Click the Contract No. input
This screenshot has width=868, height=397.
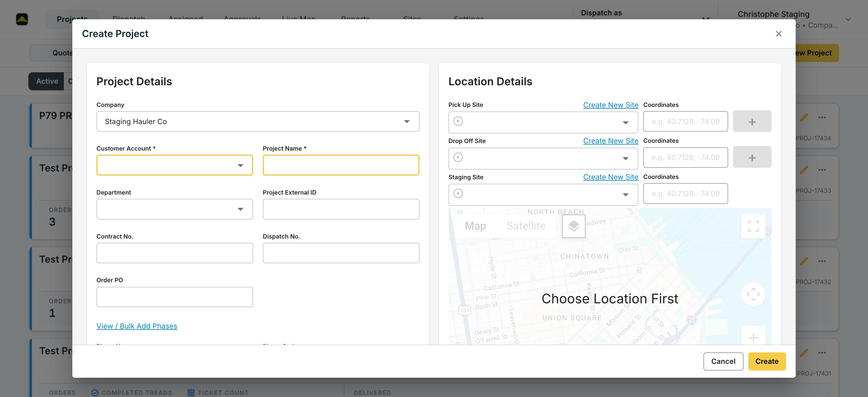click(175, 253)
